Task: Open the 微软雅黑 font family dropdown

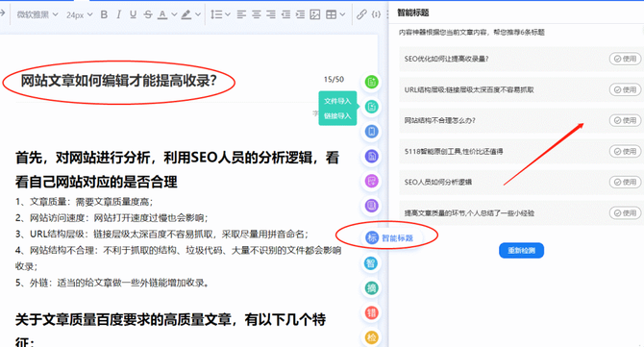Action: [37, 14]
